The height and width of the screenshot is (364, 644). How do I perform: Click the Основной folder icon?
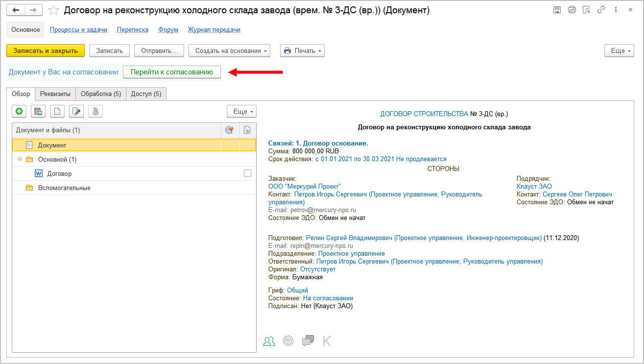29,159
